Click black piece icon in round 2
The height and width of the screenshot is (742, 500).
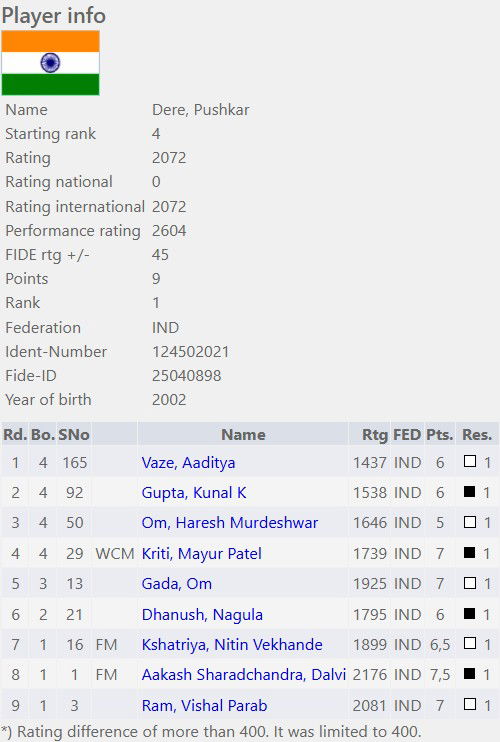click(470, 492)
